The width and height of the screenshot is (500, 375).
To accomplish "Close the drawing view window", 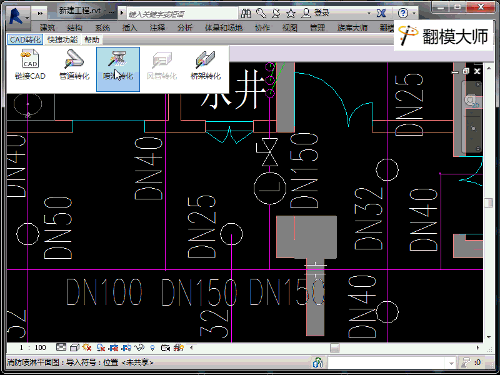I will click(x=477, y=71).
